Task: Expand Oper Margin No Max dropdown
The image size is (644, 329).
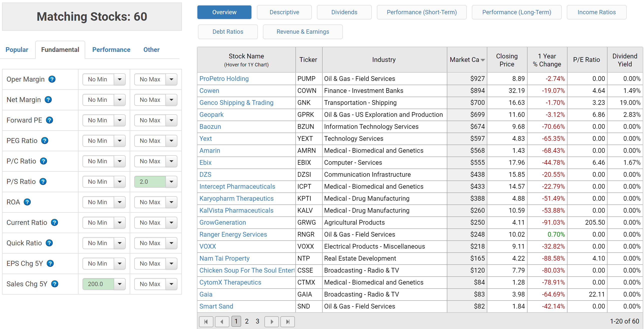Action: (x=171, y=79)
